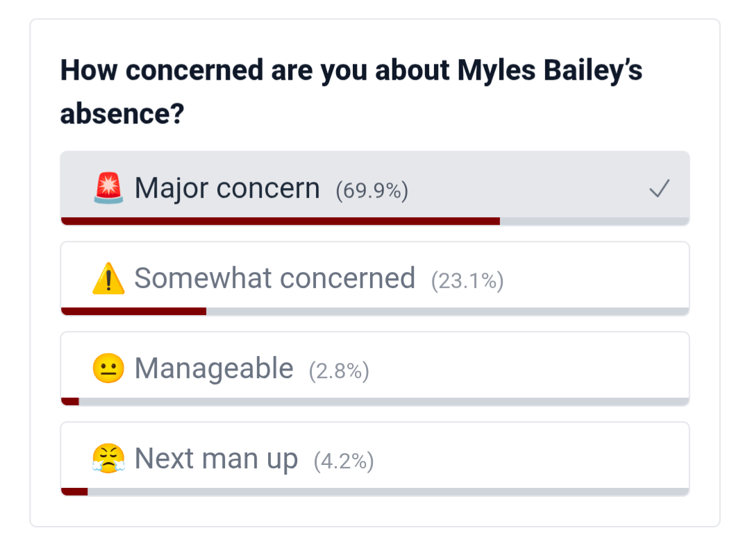Click the Somewhat concerned red progress bar

coord(133,312)
